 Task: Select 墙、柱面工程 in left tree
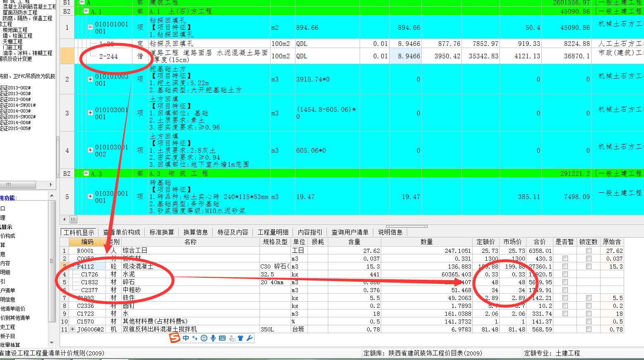coord(17,36)
